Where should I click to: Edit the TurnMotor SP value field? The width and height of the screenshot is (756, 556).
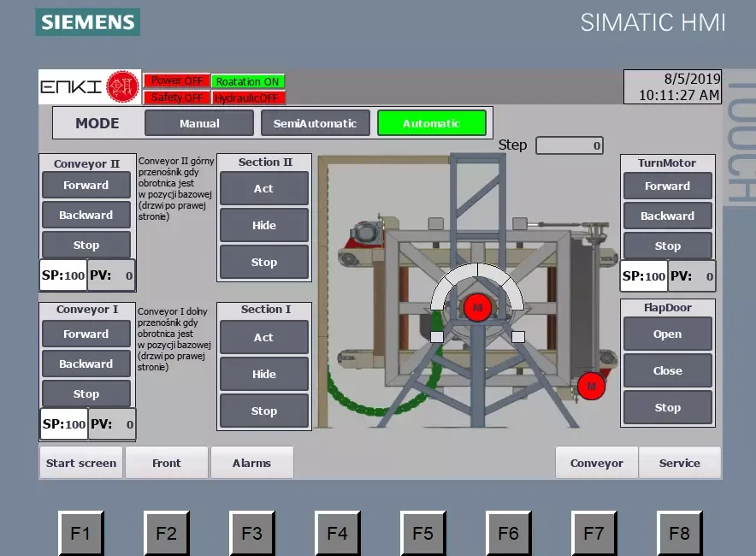click(644, 276)
